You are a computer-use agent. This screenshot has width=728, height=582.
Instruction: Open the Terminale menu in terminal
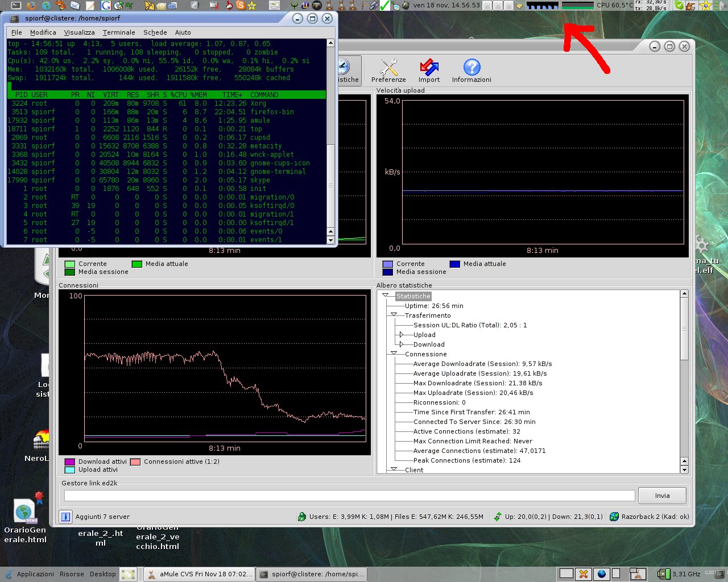coord(119,32)
